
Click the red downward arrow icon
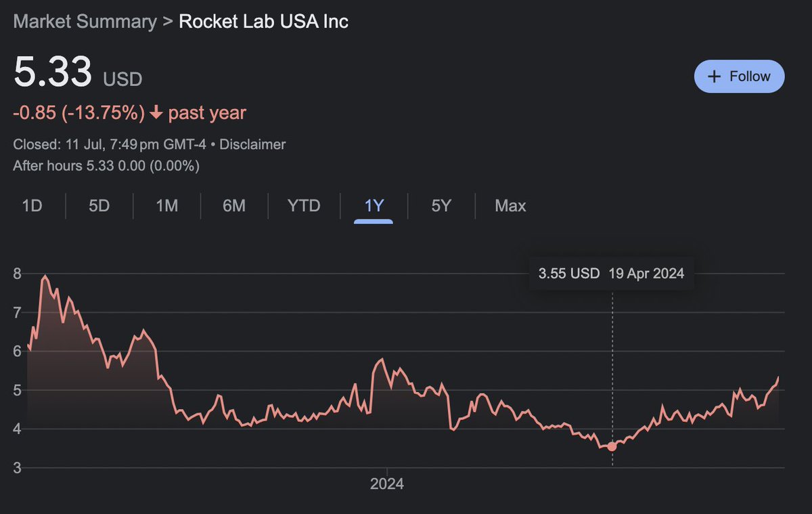(x=156, y=112)
